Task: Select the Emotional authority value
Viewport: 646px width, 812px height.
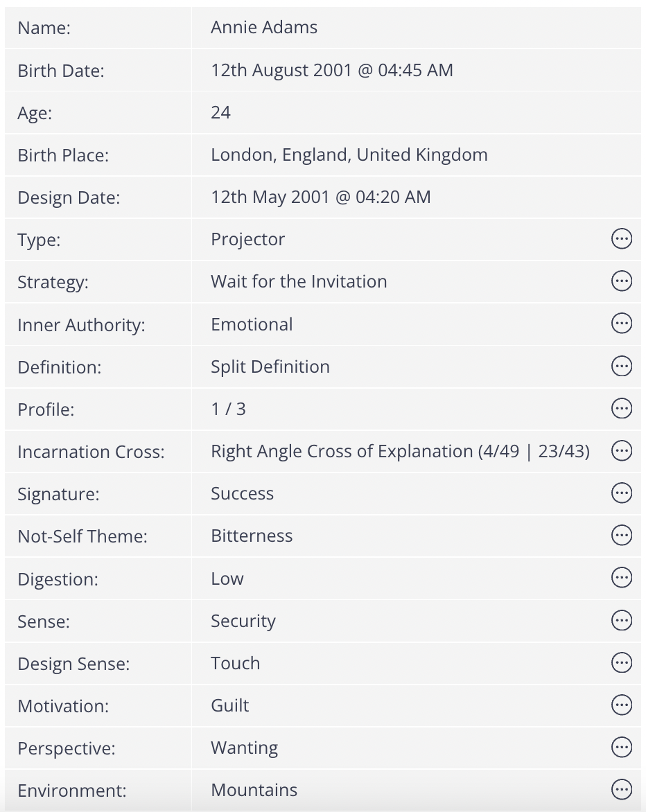Action: click(251, 324)
